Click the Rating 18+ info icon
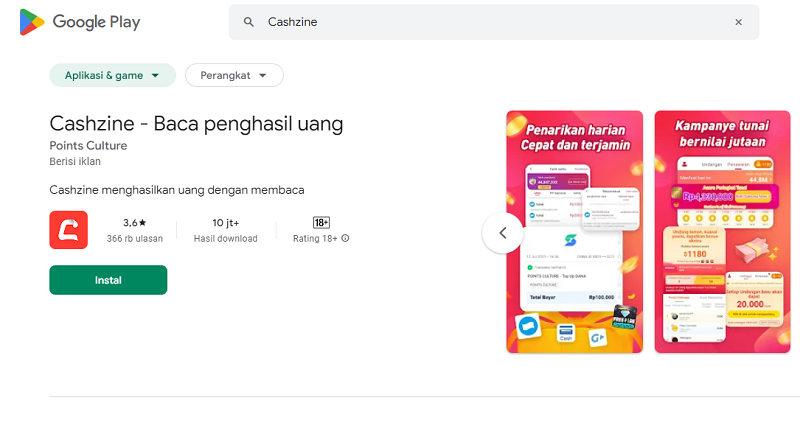 (x=345, y=238)
